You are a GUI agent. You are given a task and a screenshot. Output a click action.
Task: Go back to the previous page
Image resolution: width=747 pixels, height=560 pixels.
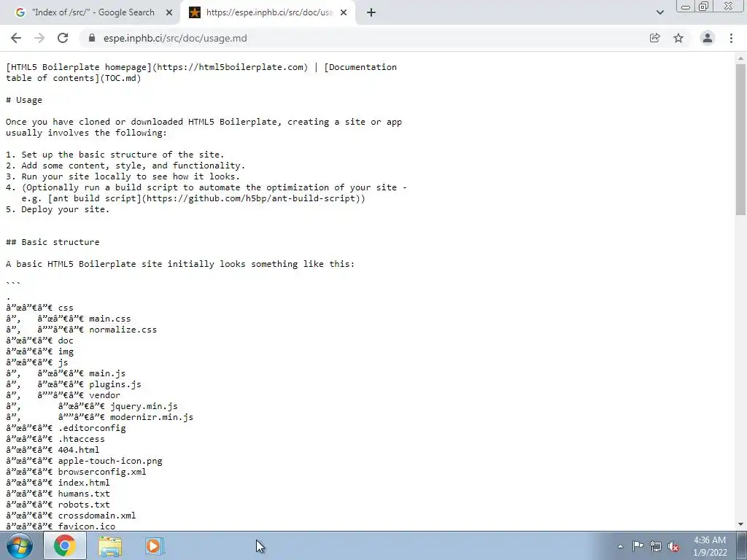click(x=16, y=38)
